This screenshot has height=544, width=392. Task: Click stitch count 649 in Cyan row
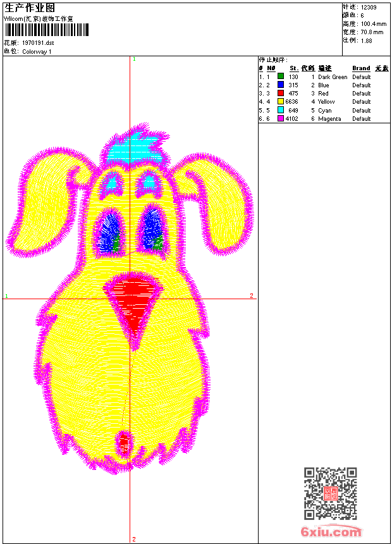[x=293, y=111]
